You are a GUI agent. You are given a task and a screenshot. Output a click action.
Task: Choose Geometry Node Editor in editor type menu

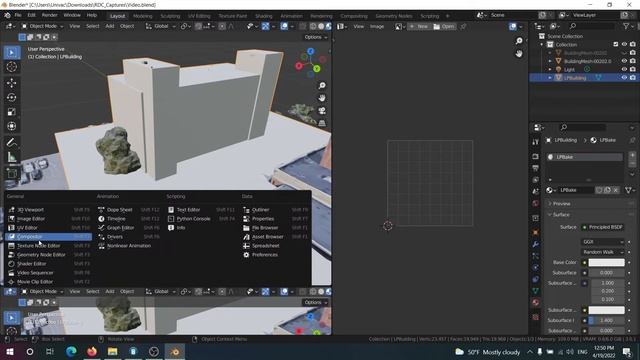pos(49,255)
